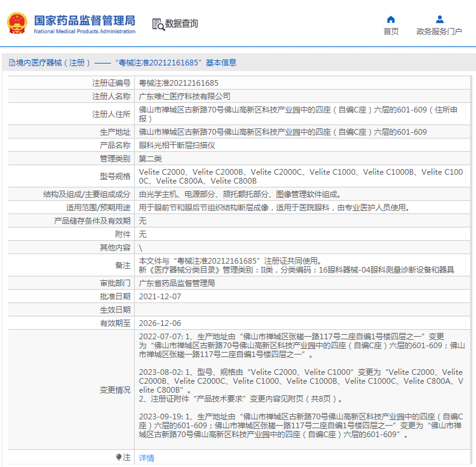Screen dimensions: 476x467
Task: Click the 用于眼前节和眼后节 intended use value
Action: [x=275, y=208]
